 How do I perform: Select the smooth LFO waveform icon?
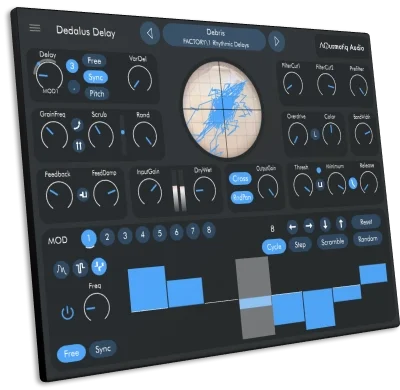tap(61, 269)
